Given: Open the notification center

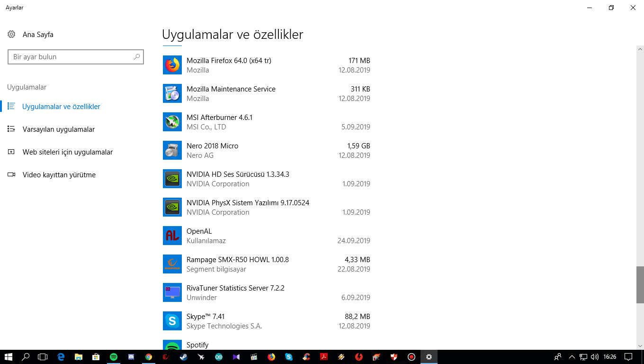Looking at the screenshot, I should [x=628, y=357].
